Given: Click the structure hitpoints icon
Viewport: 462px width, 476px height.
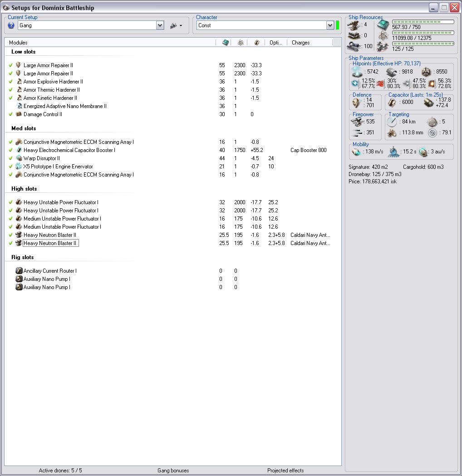Looking at the screenshot, I should point(427,72).
